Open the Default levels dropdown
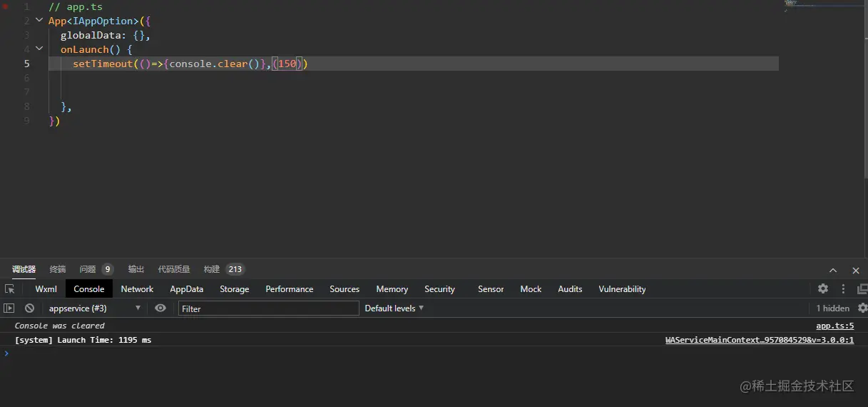 click(394, 308)
